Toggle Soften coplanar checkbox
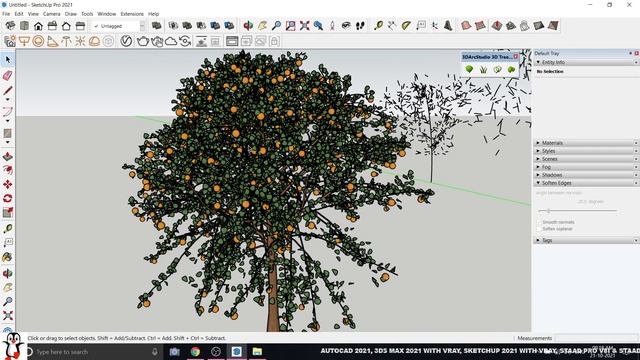The width and height of the screenshot is (640, 360). (x=539, y=229)
